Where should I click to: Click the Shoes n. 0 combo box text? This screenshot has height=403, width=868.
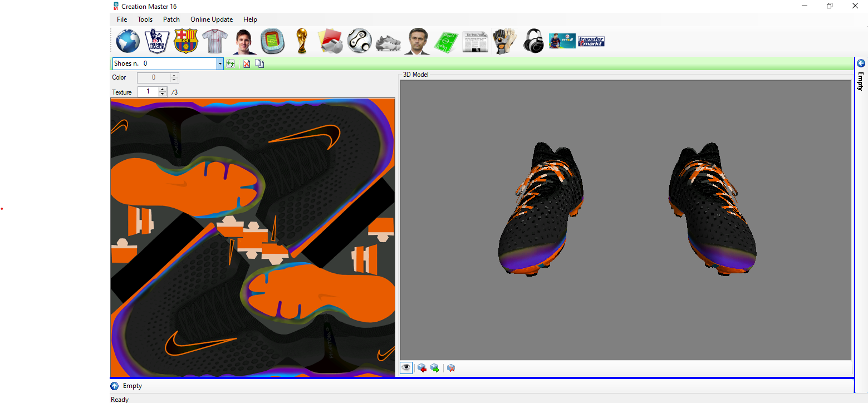pos(164,63)
